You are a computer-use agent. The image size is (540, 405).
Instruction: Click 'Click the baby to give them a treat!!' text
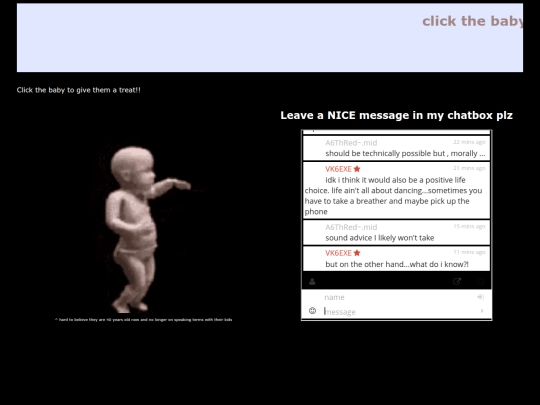[79, 90]
